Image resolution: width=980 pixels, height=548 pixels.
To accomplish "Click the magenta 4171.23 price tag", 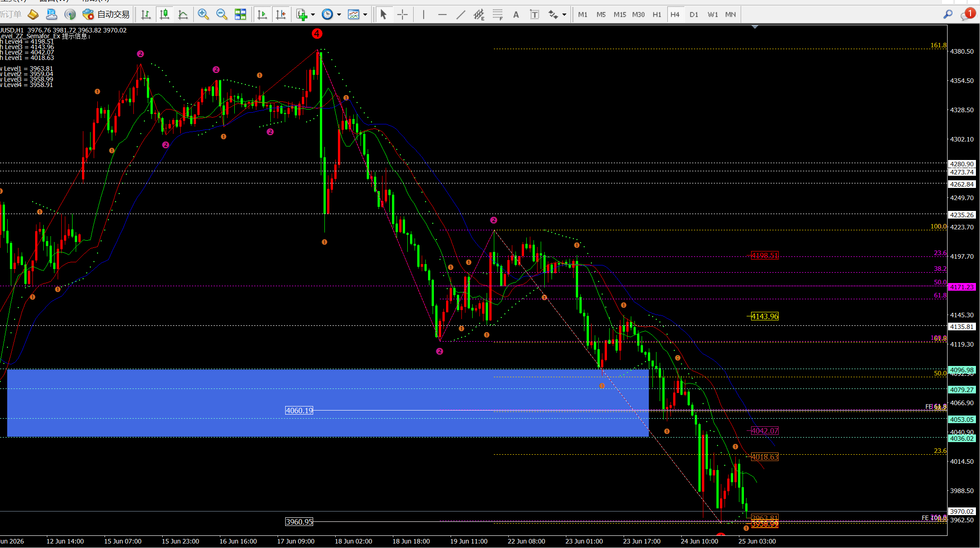I will [962, 287].
